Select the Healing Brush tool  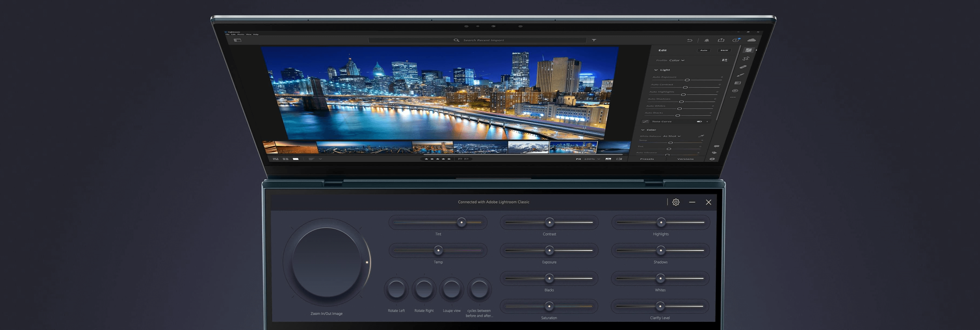click(x=743, y=67)
